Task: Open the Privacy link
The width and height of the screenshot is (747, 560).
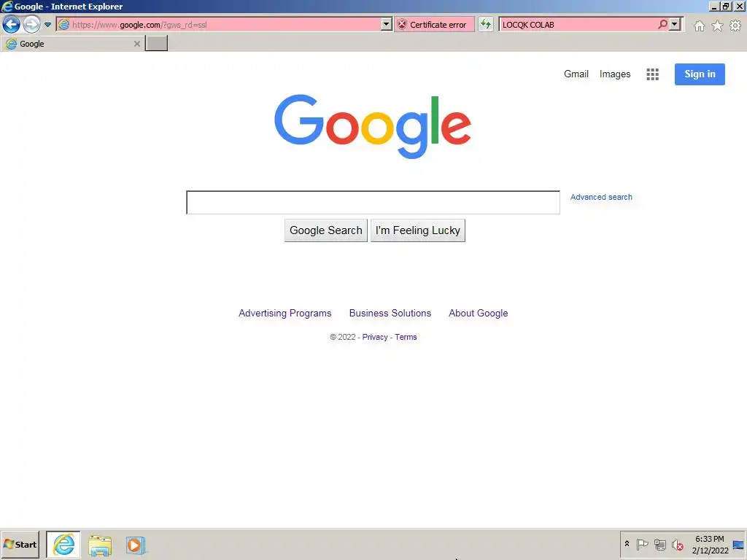Action: coord(375,337)
